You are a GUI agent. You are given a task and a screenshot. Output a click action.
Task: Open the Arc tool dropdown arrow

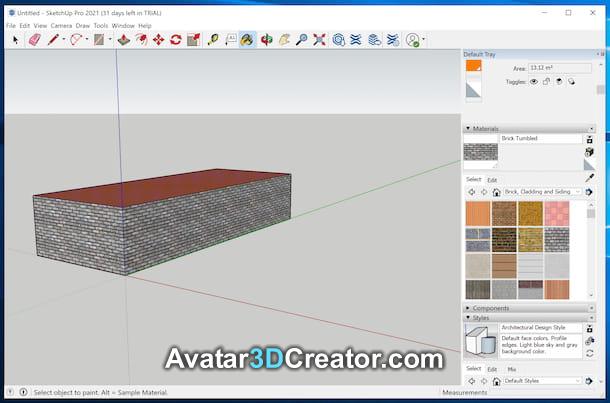[x=86, y=39]
